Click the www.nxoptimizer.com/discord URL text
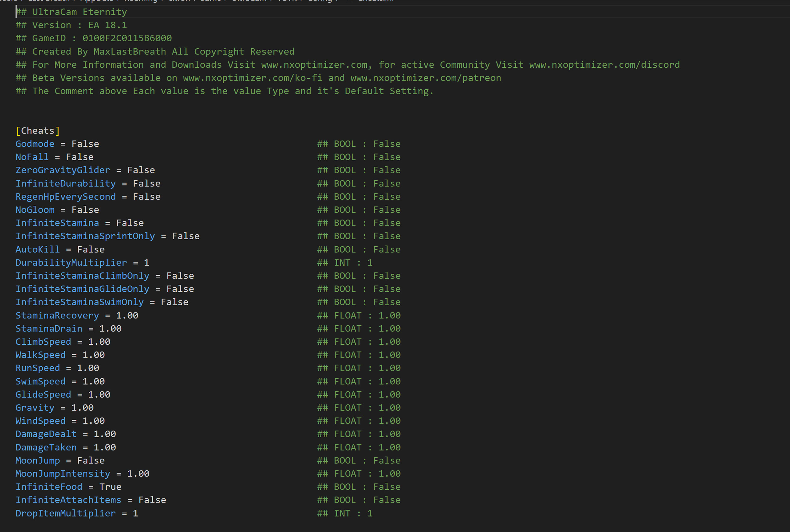Image resolution: width=790 pixels, height=532 pixels. click(x=604, y=65)
